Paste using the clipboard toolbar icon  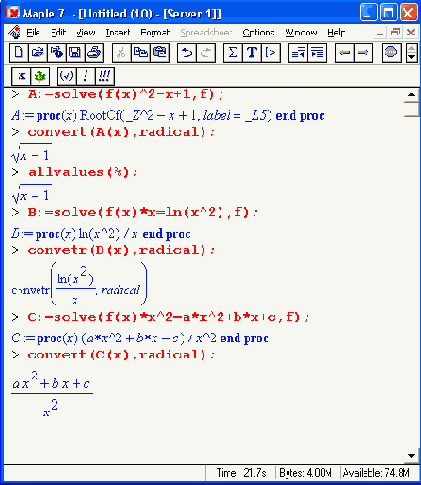point(160,53)
